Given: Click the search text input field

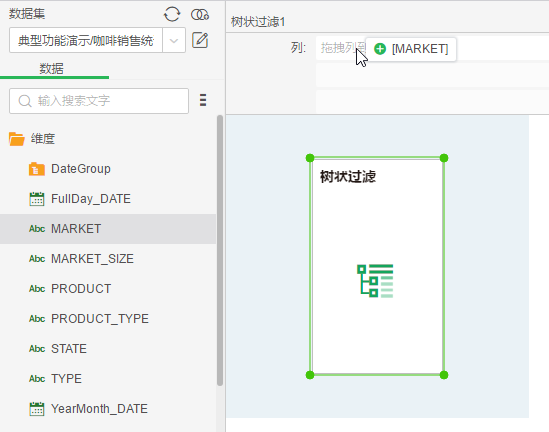Looking at the screenshot, I should [x=99, y=101].
